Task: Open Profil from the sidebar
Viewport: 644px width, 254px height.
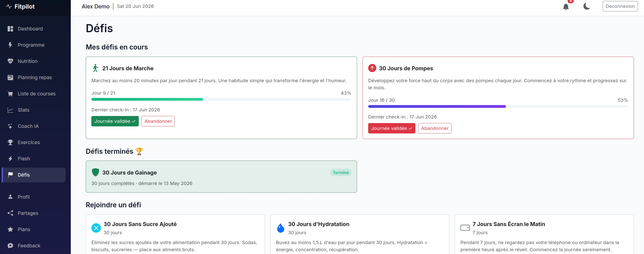Action: (33, 197)
